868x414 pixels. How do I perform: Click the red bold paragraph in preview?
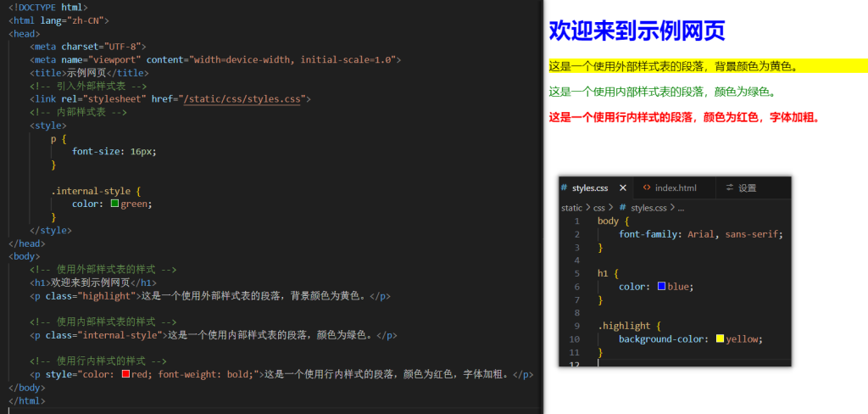[x=684, y=118]
